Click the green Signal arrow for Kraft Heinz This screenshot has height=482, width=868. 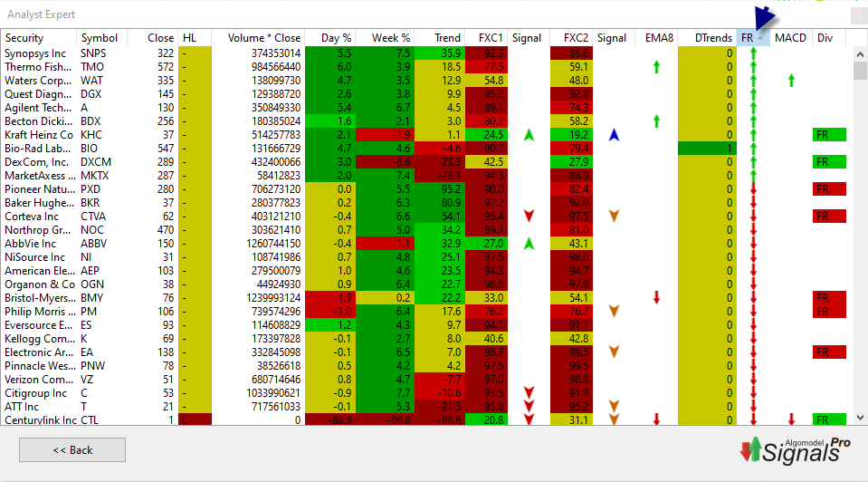tap(529, 135)
